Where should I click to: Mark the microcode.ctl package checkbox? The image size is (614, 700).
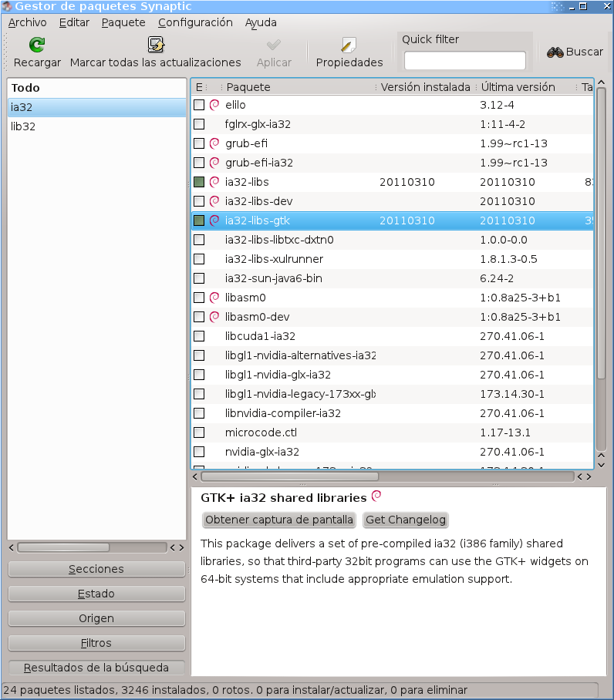pos(199,432)
